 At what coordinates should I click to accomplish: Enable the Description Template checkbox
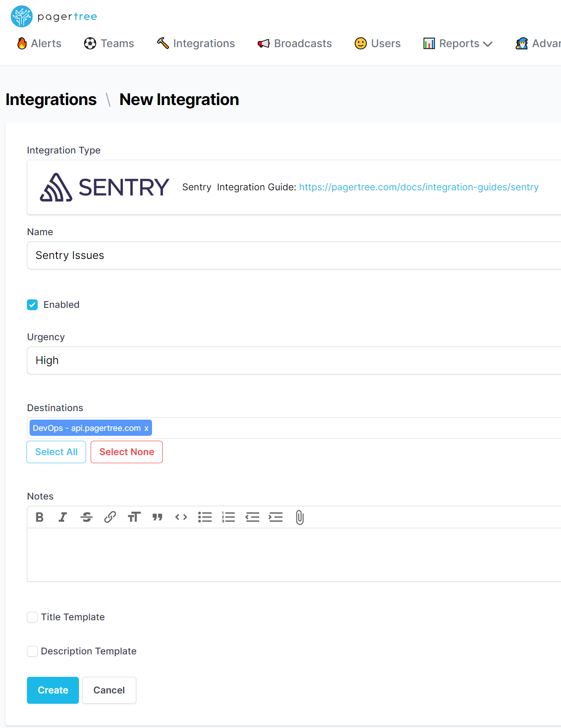(32, 651)
